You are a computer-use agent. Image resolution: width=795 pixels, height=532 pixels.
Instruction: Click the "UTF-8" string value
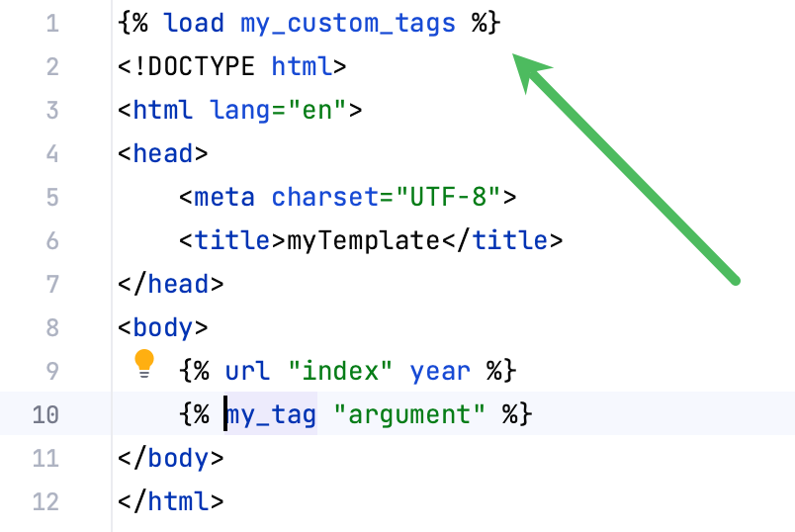pos(448,197)
